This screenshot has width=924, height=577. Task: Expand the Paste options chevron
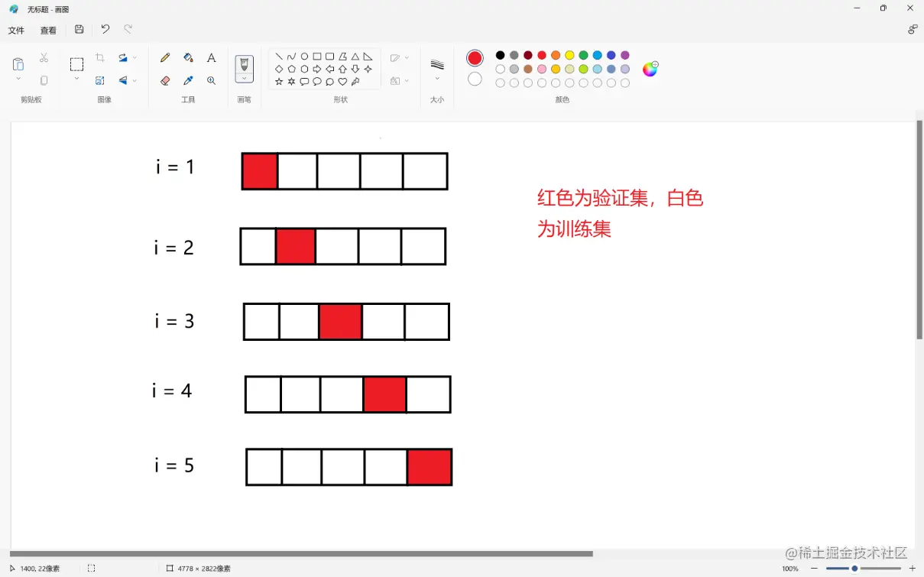18,79
